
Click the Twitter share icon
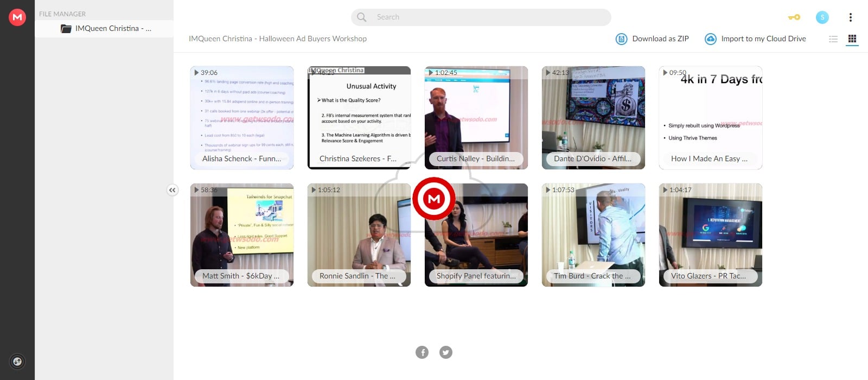[446, 352]
